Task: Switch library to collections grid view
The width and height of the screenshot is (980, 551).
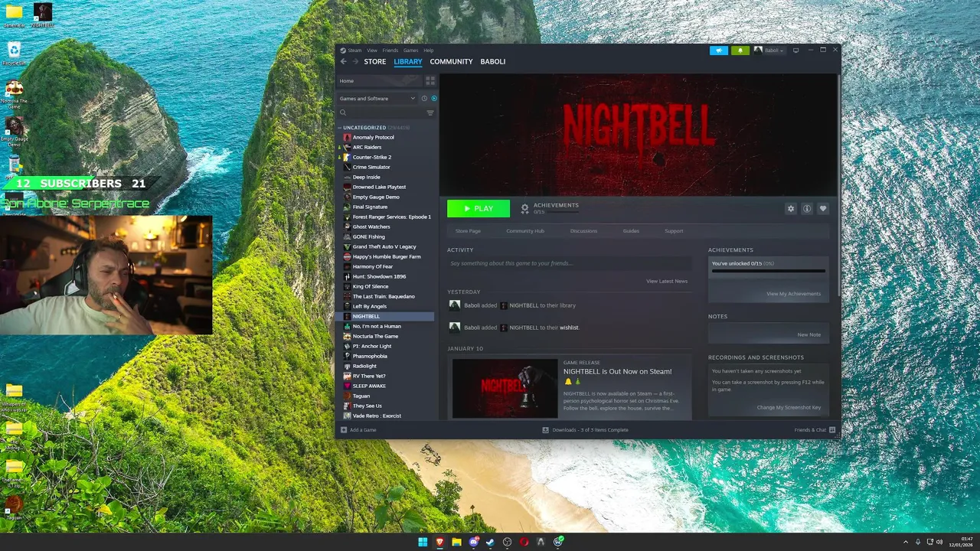Action: point(430,80)
